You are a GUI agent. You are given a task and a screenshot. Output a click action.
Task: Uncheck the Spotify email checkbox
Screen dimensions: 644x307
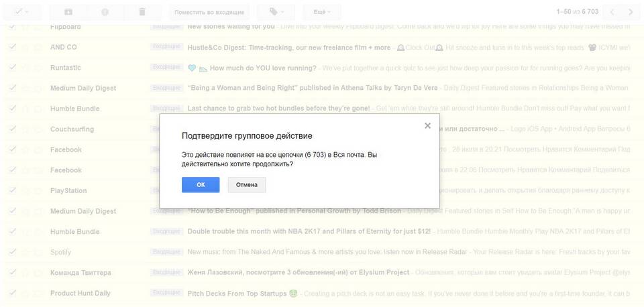[x=13, y=252]
